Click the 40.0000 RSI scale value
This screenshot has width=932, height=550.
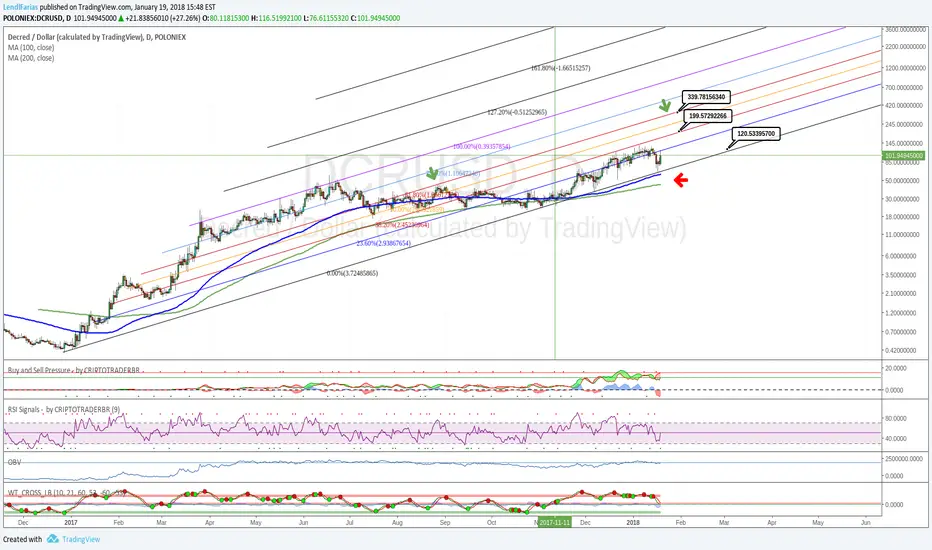click(896, 439)
